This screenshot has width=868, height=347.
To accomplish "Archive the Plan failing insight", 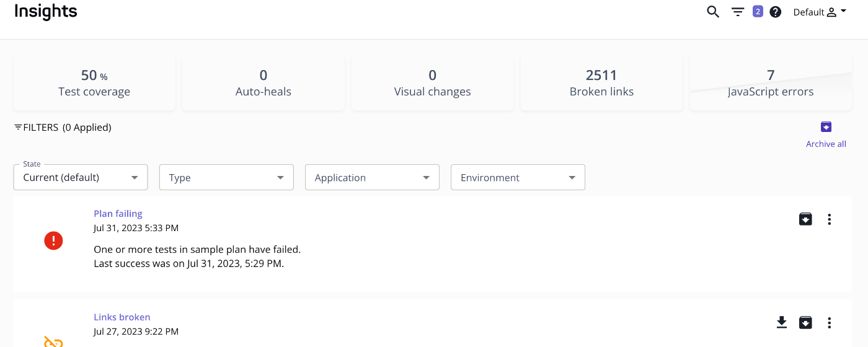I will (805, 219).
